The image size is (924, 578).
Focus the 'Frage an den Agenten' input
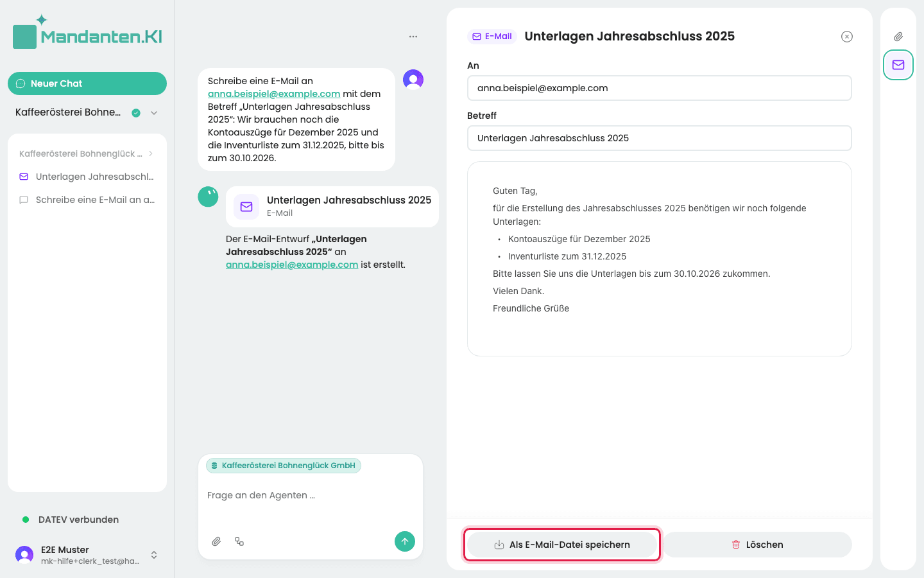point(311,495)
